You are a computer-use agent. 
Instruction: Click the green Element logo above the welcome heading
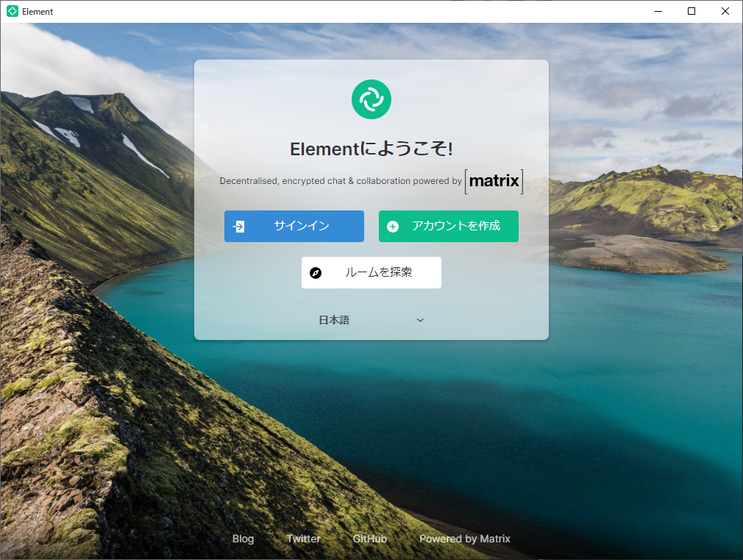[x=371, y=99]
